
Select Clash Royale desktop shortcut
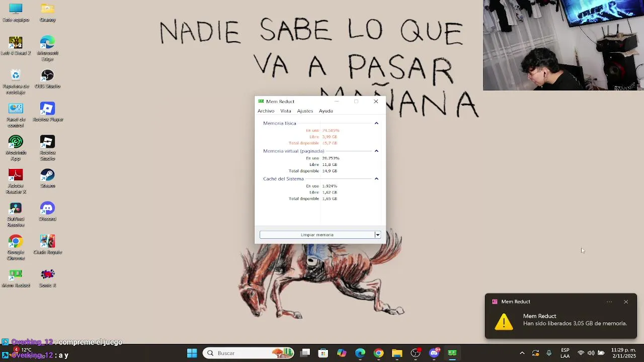[x=47, y=245]
